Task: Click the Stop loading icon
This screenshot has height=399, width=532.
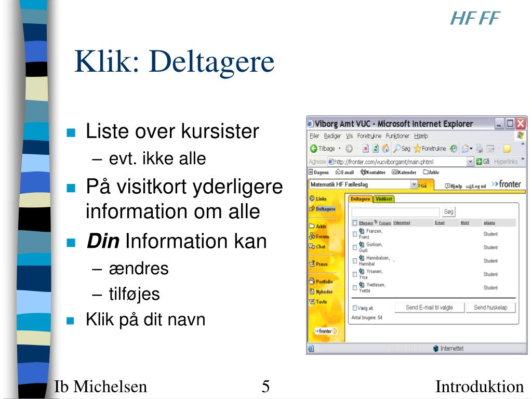Action: point(366,149)
